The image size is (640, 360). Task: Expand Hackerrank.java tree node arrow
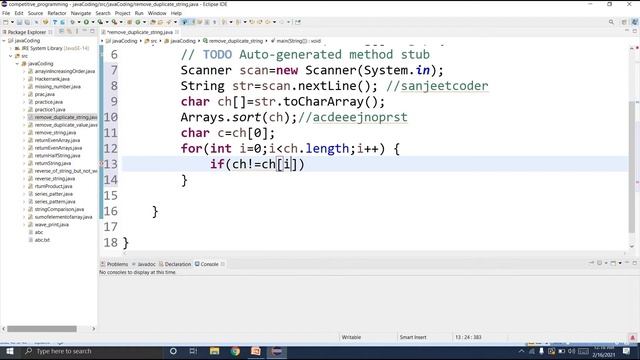[24, 79]
